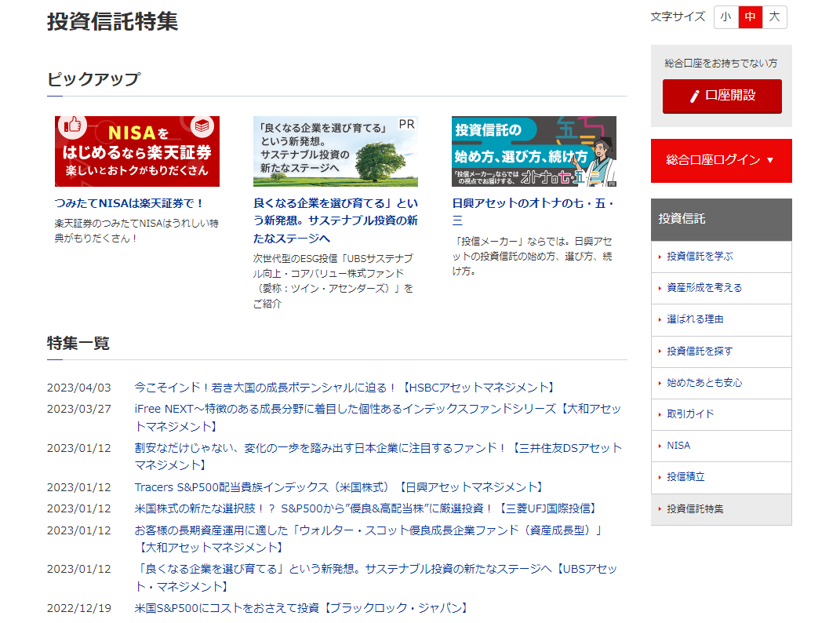Click the NISAをはじめるなら楽天証券 banner image

136,151
